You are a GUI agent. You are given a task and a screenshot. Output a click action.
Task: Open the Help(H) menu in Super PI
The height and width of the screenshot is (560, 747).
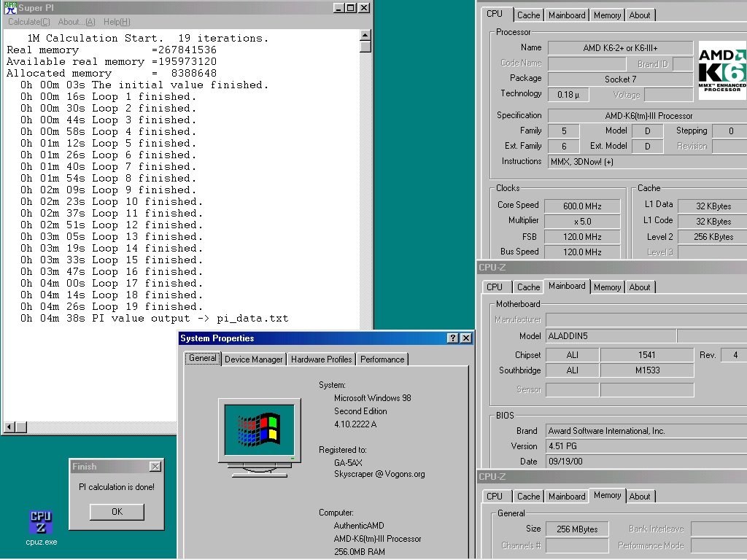117,22
